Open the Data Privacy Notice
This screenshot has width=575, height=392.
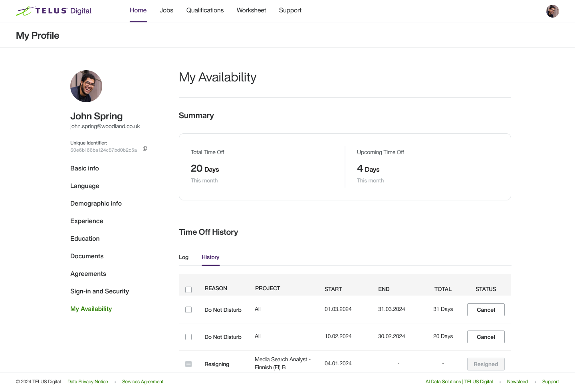tap(87, 381)
